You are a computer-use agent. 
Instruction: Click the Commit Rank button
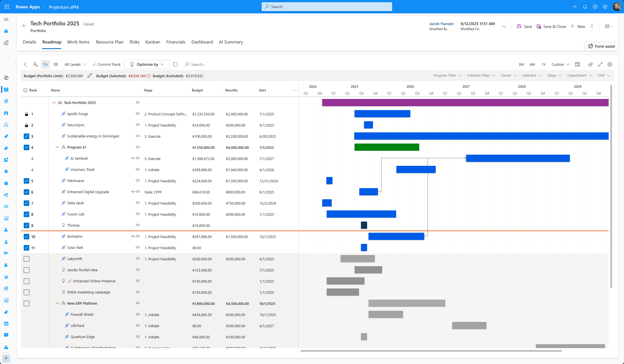click(x=106, y=64)
